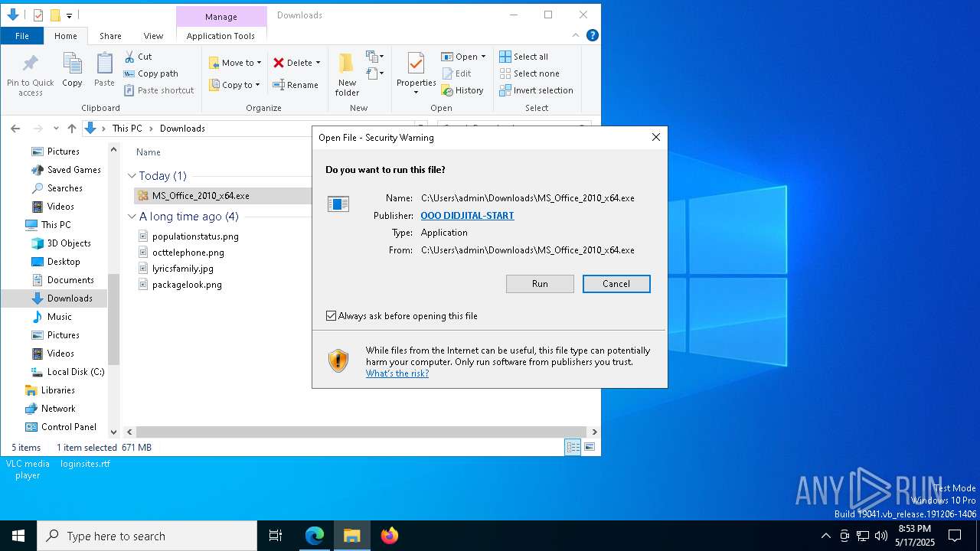Select MS_Office_2010_x64.exe file
Screen dimensions: 980x551
[x=201, y=196]
